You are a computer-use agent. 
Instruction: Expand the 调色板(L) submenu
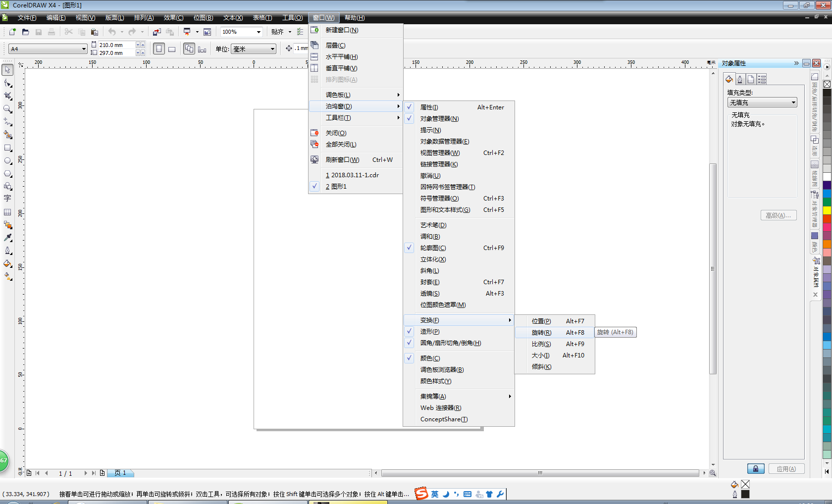356,95
